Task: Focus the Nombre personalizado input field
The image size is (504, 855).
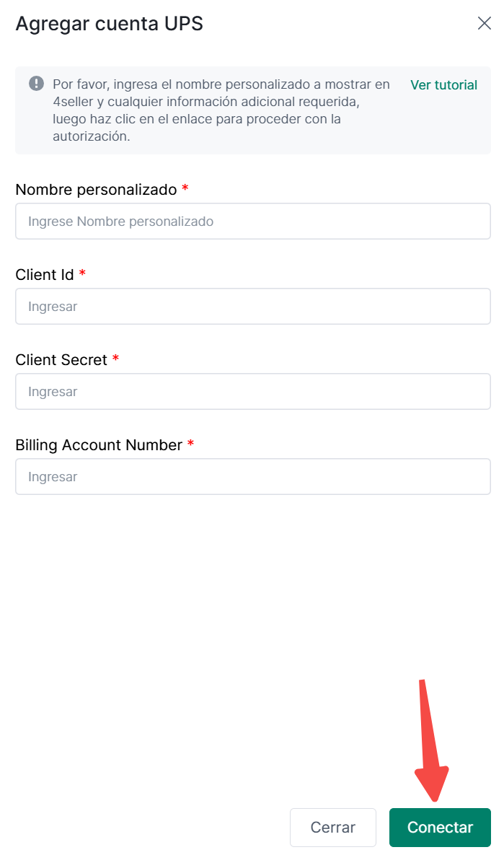Action: (252, 222)
